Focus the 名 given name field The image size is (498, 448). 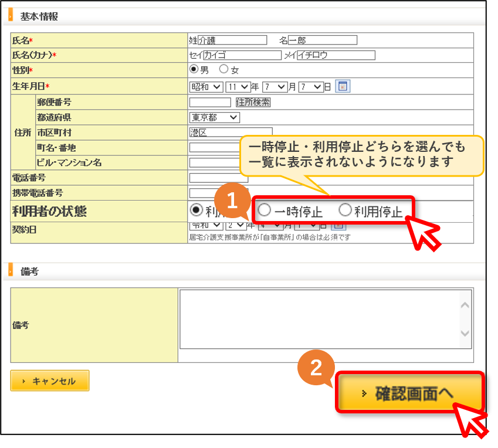(x=323, y=40)
